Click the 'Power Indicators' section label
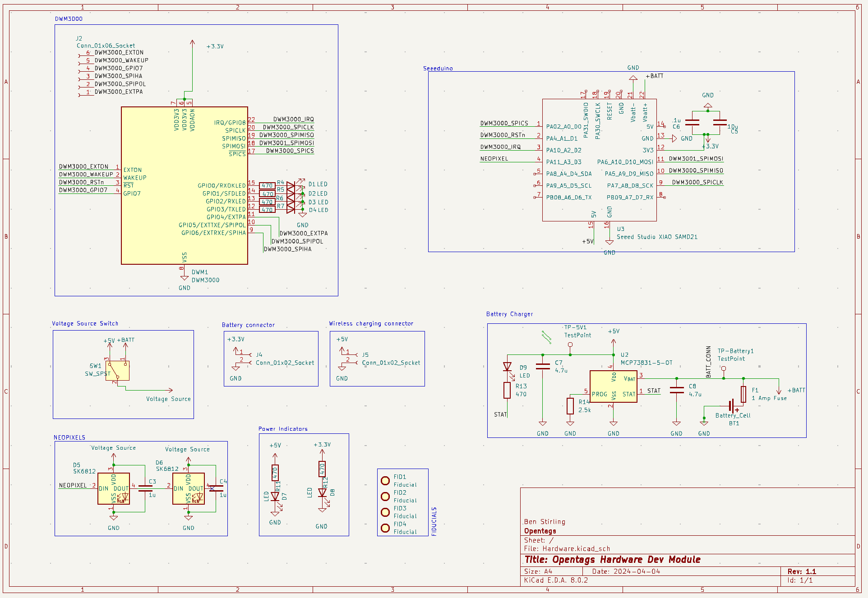This screenshot has height=598, width=868. (283, 429)
